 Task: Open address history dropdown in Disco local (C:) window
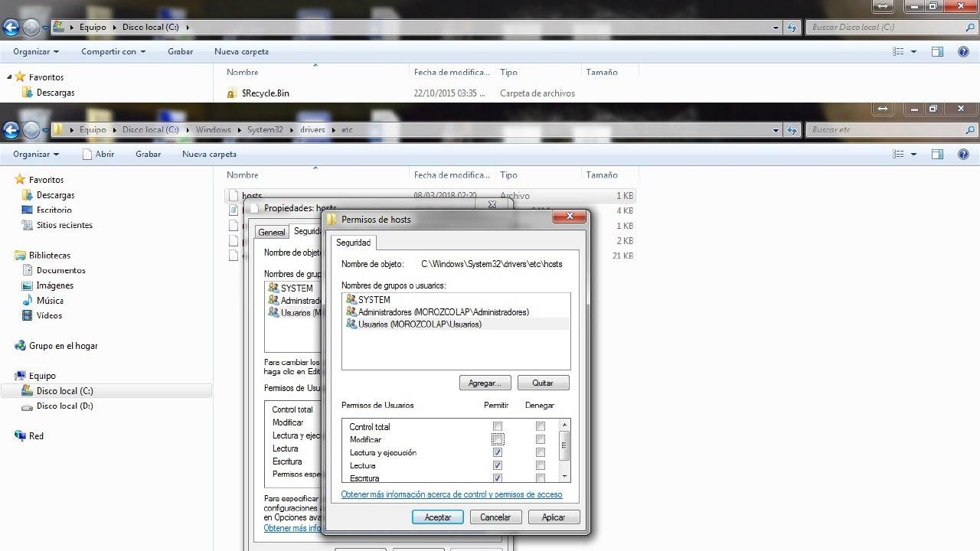(x=776, y=28)
